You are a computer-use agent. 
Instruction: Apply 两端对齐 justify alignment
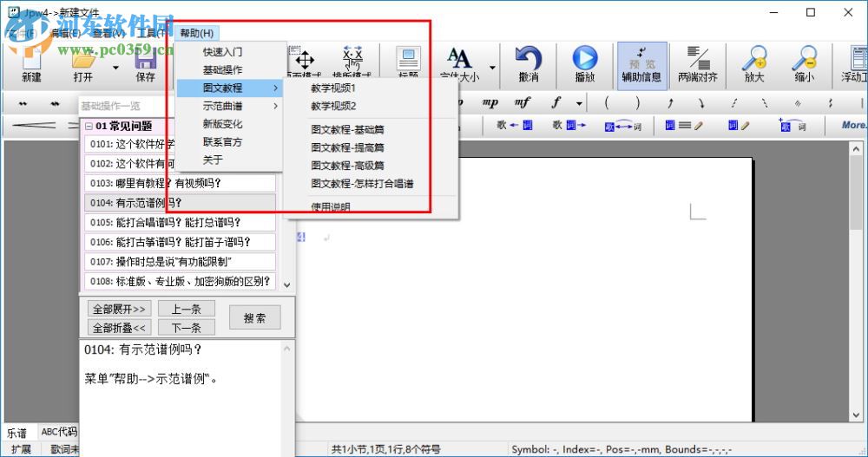[698, 65]
